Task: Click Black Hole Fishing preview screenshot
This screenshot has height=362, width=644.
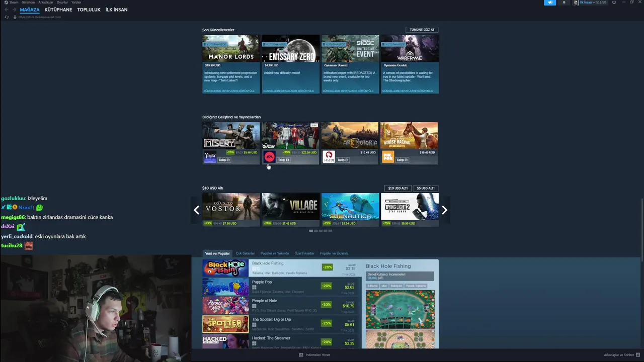Action: point(400,309)
